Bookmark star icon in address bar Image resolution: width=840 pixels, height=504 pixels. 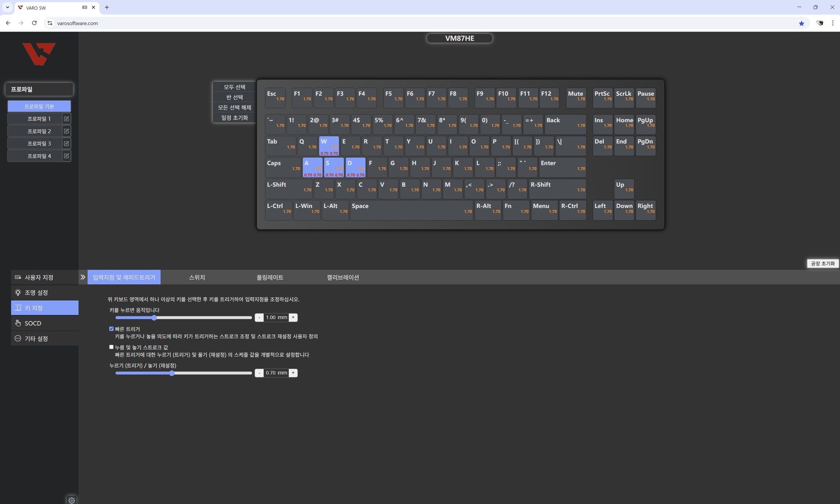(801, 23)
